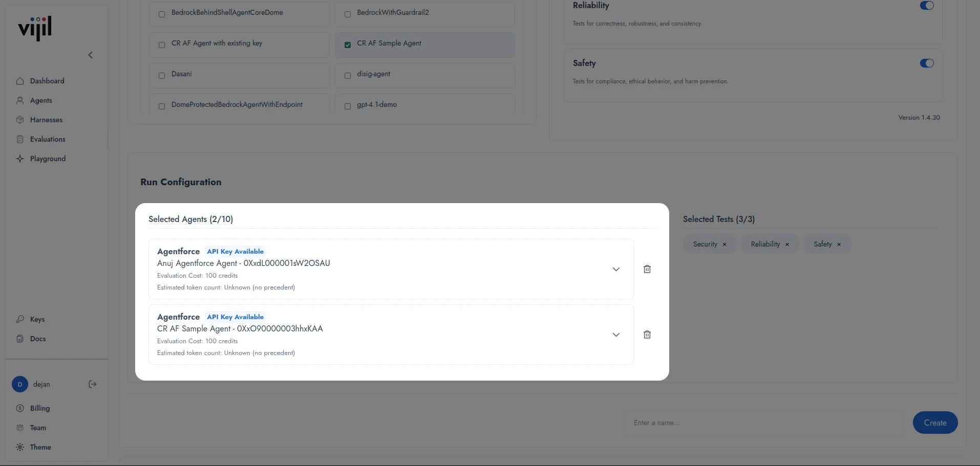The height and width of the screenshot is (466, 980).
Task: Open the vijil logo home
Action: pos(35,29)
